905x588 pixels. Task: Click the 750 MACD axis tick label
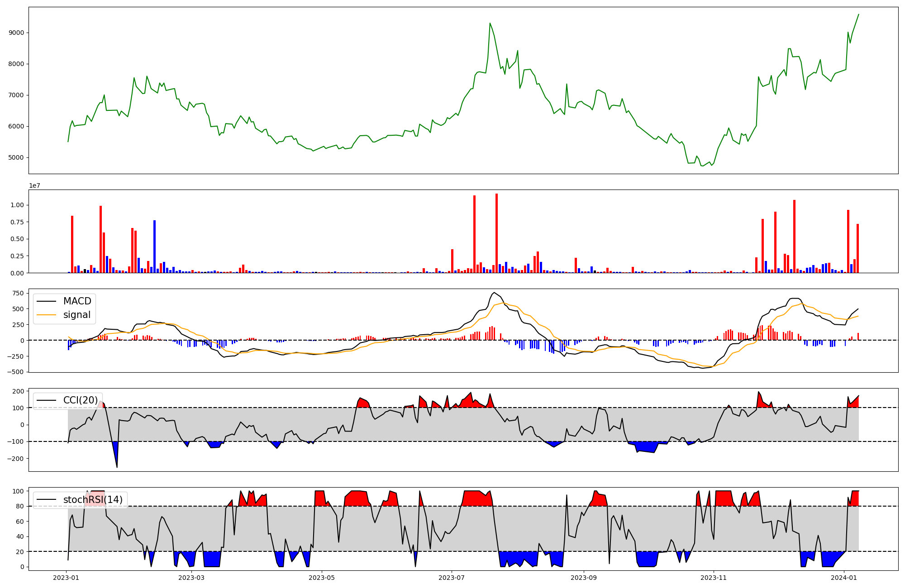click(19, 294)
